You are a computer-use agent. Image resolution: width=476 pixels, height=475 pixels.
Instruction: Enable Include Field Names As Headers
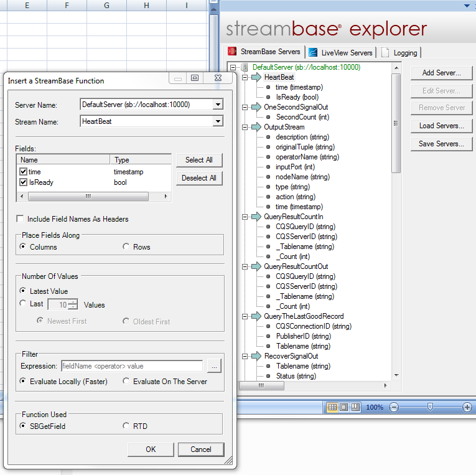tap(20, 219)
